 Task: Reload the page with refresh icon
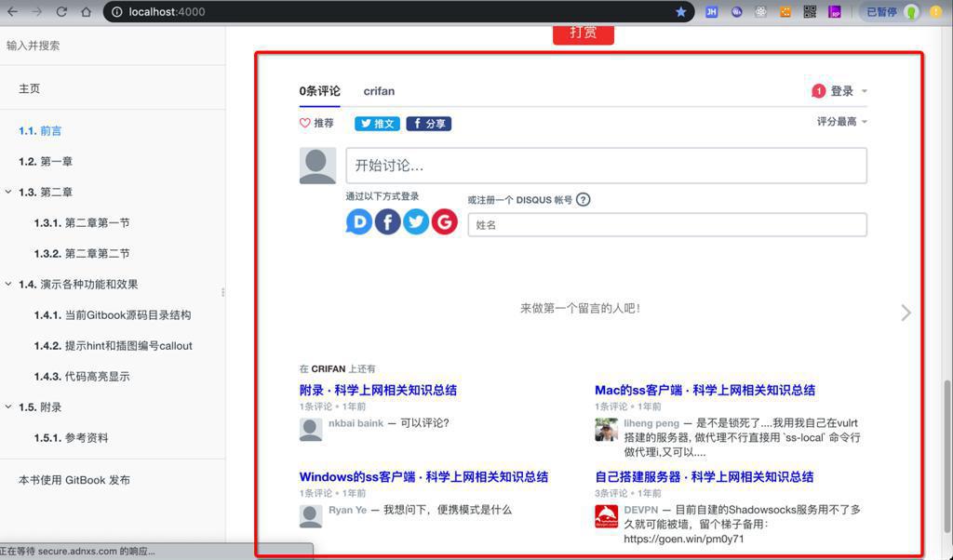point(61,11)
